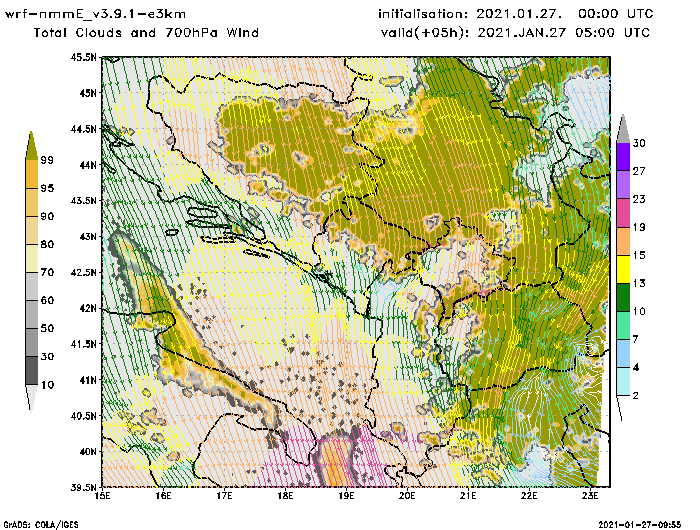Click the 'initialisation: 2021.01.27. 00:00 UTC' line
The height and width of the screenshot is (530, 700).
[x=516, y=14]
